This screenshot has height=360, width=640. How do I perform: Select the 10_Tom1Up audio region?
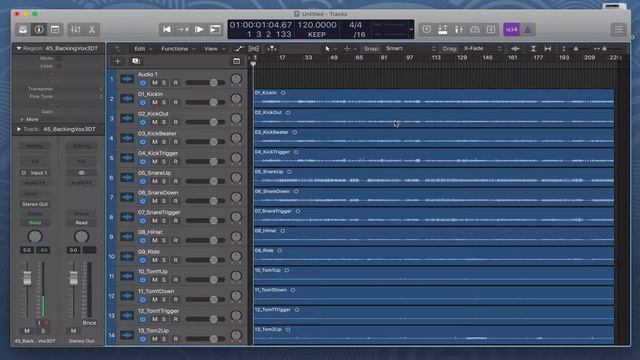point(434,276)
